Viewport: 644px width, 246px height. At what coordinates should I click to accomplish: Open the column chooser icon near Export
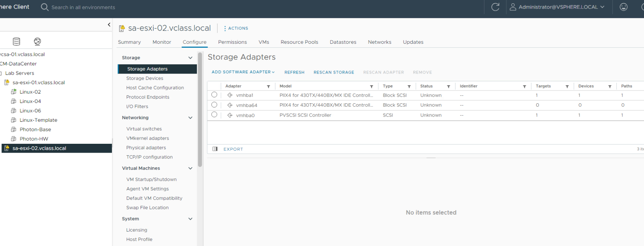coord(215,149)
